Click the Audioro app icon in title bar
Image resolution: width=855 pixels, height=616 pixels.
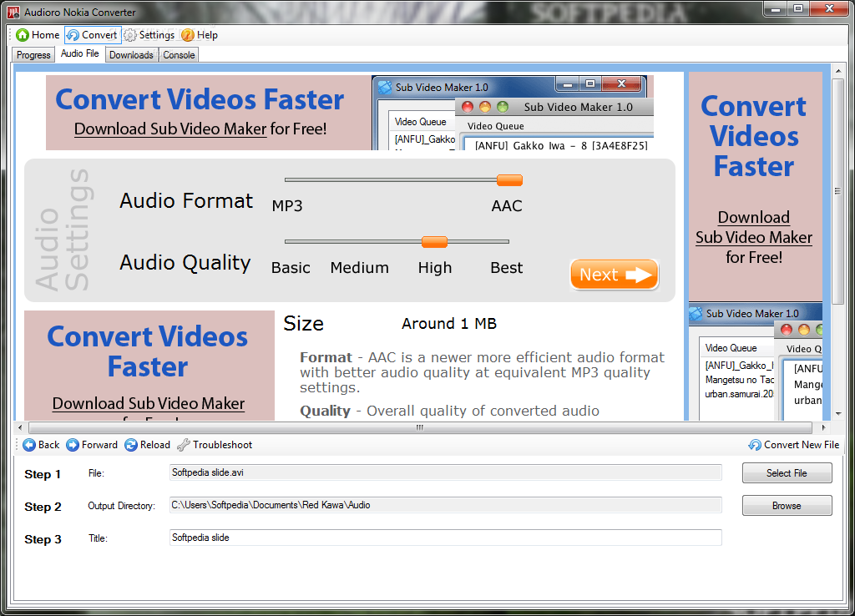13,12
